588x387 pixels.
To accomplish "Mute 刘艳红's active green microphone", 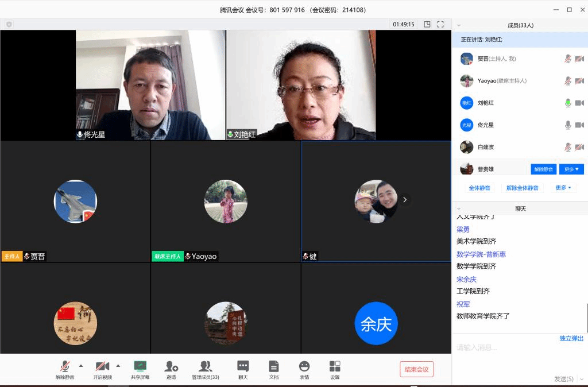I will (x=568, y=103).
